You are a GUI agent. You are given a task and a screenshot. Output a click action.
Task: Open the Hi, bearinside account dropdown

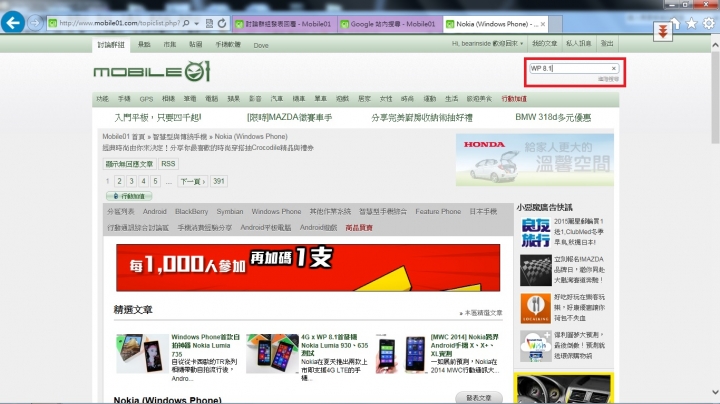487,44
